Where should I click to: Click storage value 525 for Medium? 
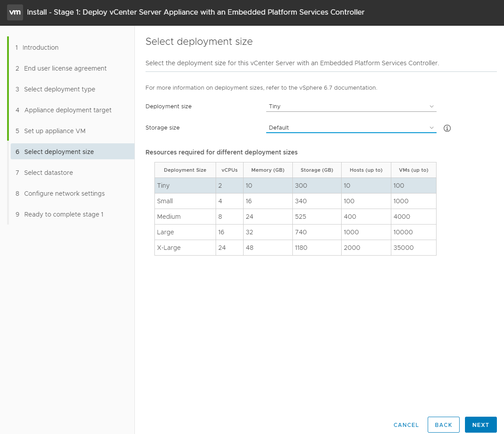(300, 217)
